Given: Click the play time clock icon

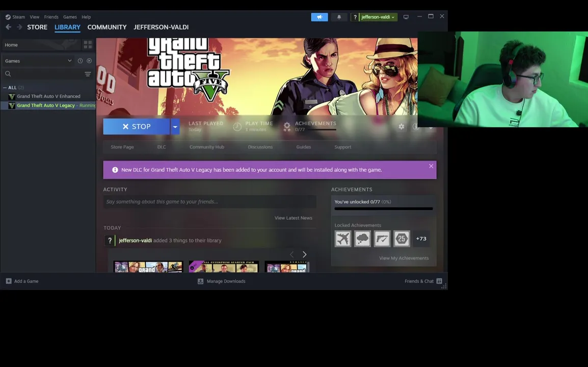Looking at the screenshot, I should (x=237, y=127).
